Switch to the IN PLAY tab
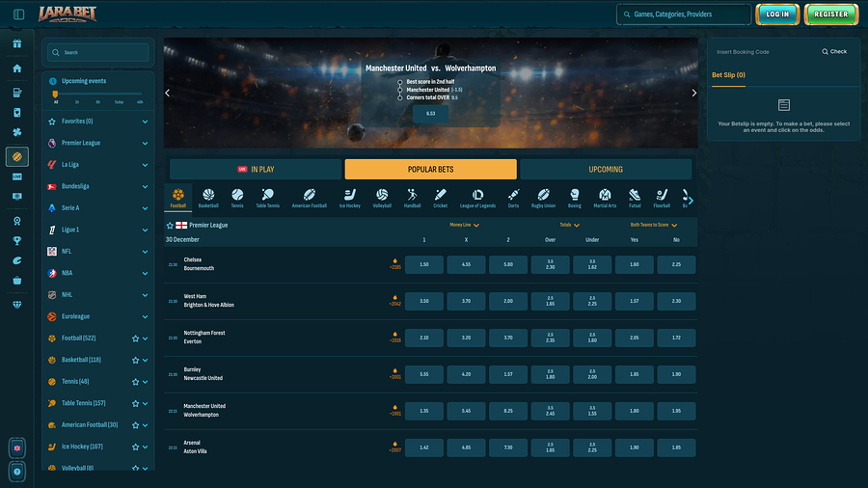868x488 pixels. tap(256, 170)
